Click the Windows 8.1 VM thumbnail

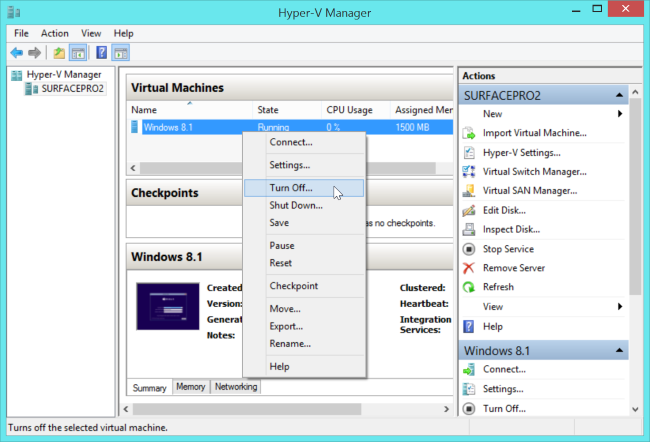166,307
